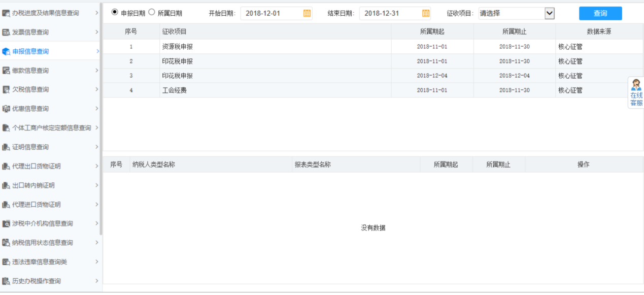Open the start date calendar icon
The image size is (644, 295).
[x=307, y=13]
